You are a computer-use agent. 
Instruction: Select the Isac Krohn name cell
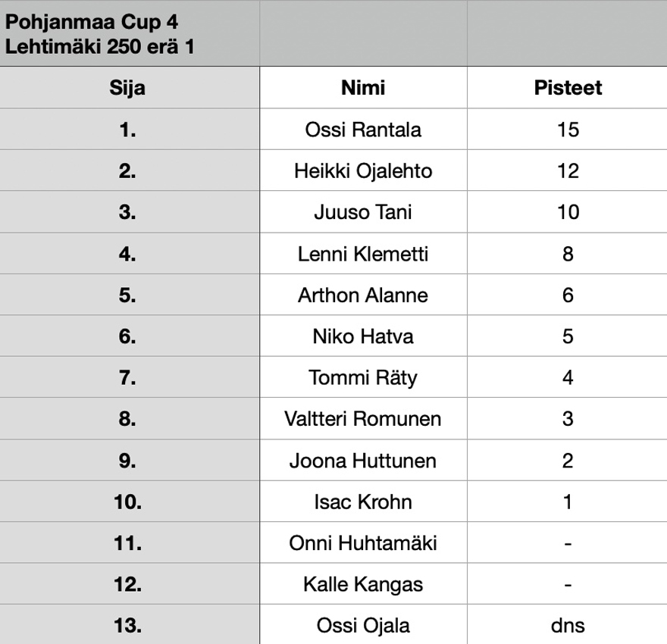click(x=363, y=502)
